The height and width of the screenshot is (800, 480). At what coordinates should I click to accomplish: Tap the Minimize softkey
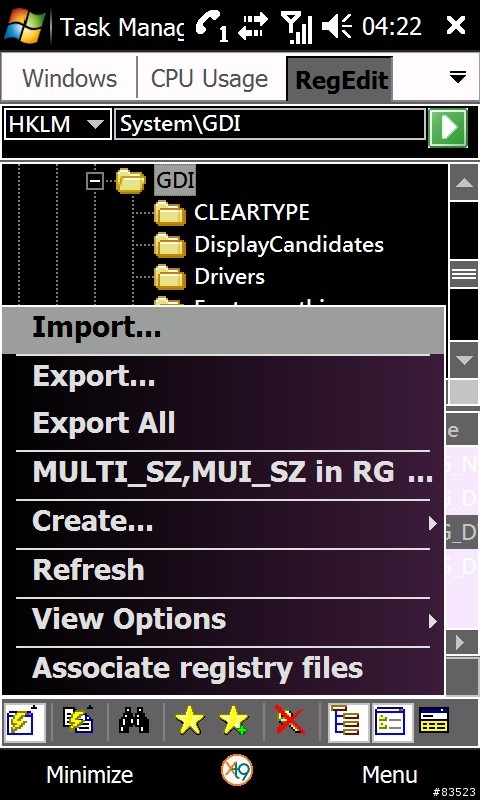point(90,775)
